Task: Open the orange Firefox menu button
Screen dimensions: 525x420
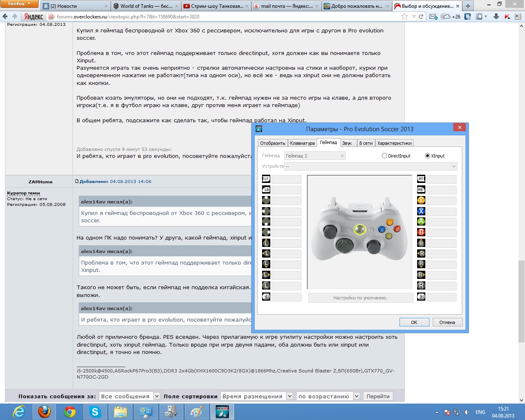Action: point(19,4)
